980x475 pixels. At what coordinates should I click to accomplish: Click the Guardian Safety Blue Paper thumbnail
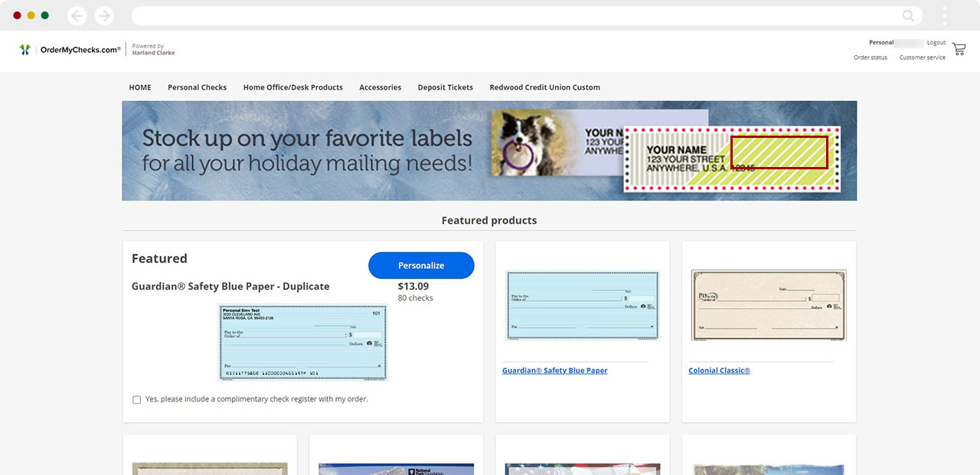(583, 305)
